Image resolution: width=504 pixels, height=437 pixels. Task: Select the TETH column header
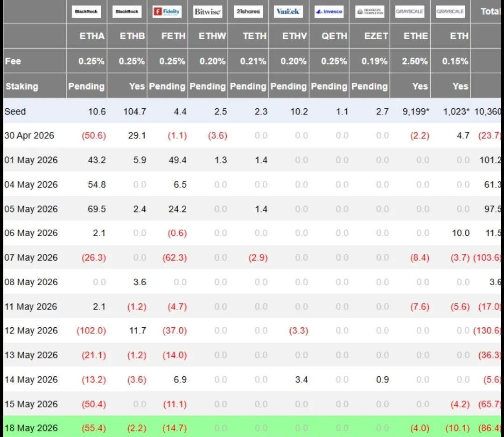coord(255,36)
